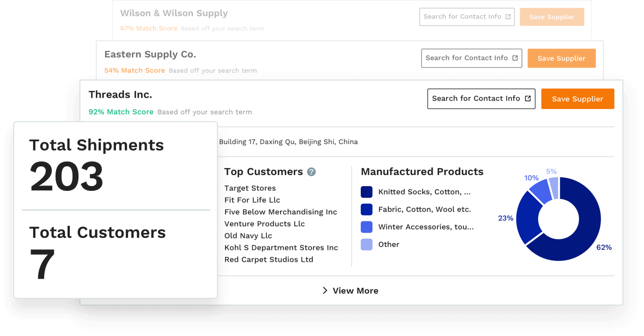Open Eastern Supply Co. supplier title
This screenshot has width=644, height=336.
click(150, 55)
